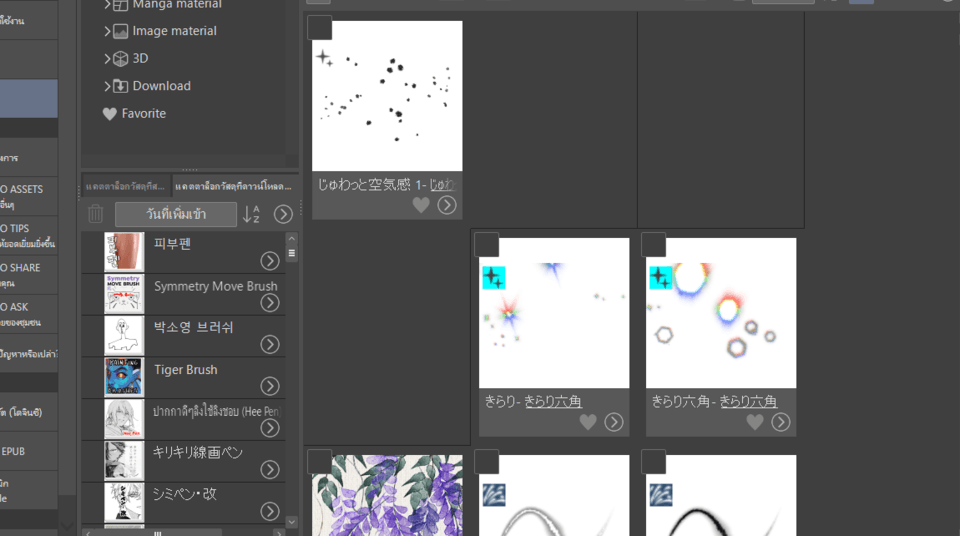Viewport: 960px width, 536px height.
Task: Check the じゅわっと空気感 material checkbox
Action: (x=320, y=28)
